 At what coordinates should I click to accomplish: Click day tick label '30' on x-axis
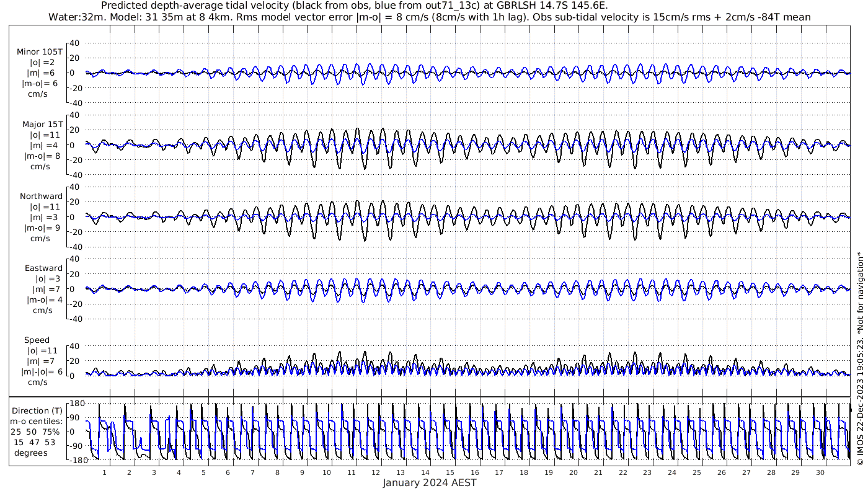820,472
